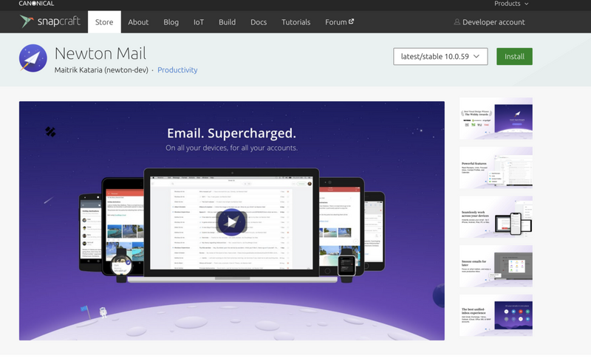Select the Store tab
The width and height of the screenshot is (591, 364).
point(104,22)
